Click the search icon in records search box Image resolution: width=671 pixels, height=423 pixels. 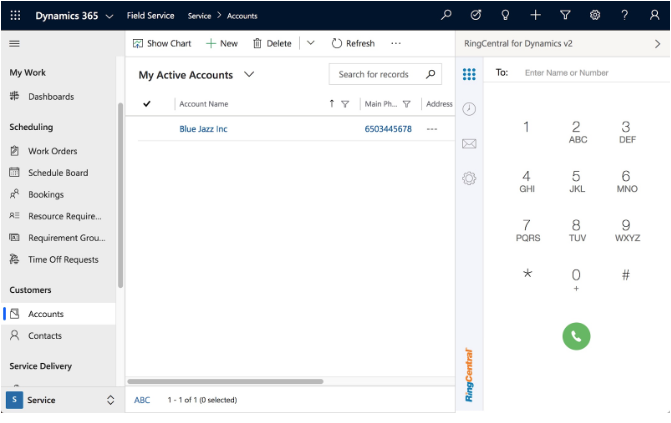click(x=431, y=74)
